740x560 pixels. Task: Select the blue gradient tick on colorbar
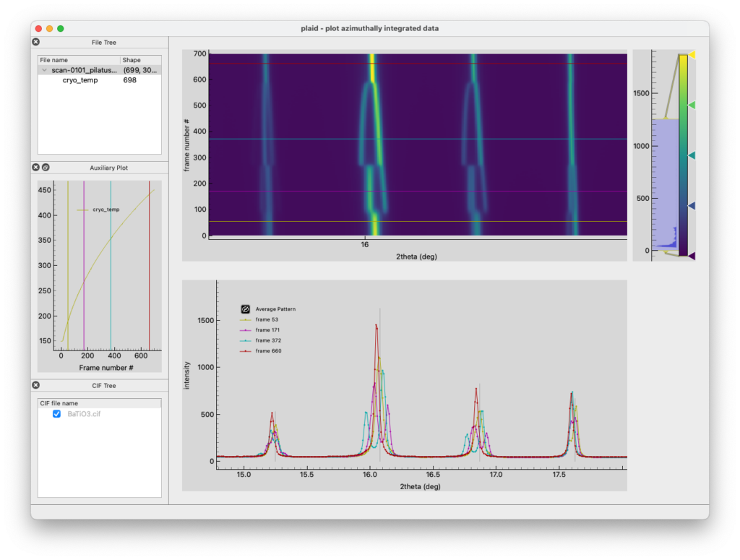click(692, 206)
